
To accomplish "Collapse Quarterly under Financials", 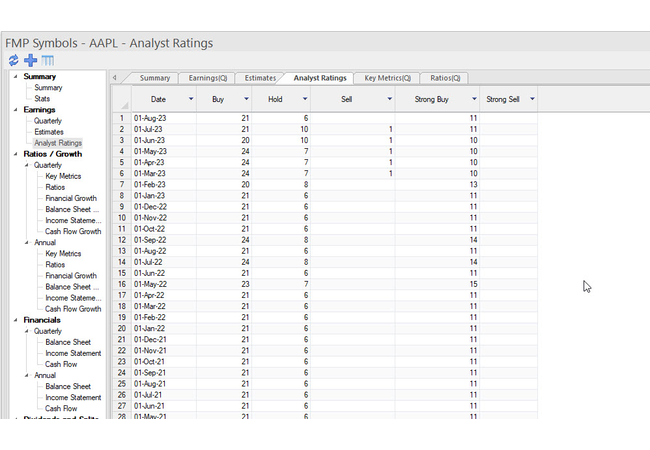I will [x=27, y=331].
